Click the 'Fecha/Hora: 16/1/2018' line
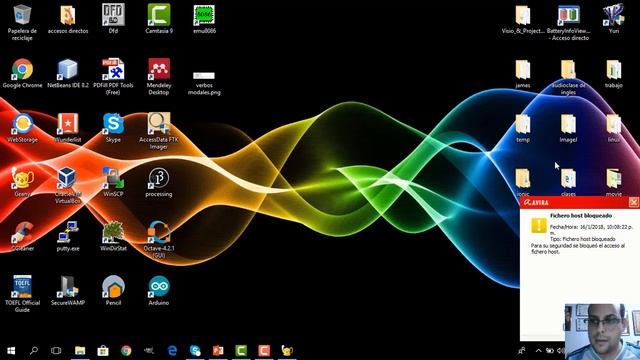This screenshot has height=360, width=640. pos(591,230)
